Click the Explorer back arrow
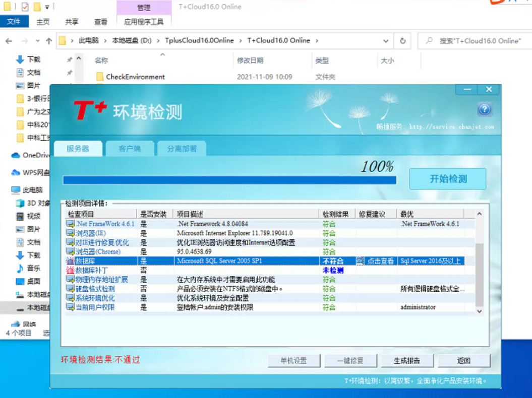The height and width of the screenshot is (398, 532). [x=9, y=41]
